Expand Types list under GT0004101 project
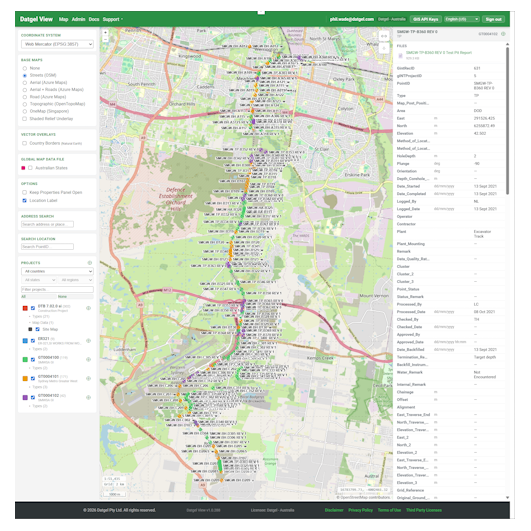 click(40, 387)
